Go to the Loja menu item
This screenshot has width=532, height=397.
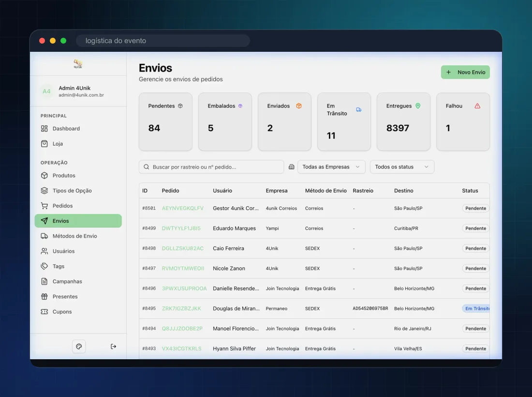click(x=78, y=144)
